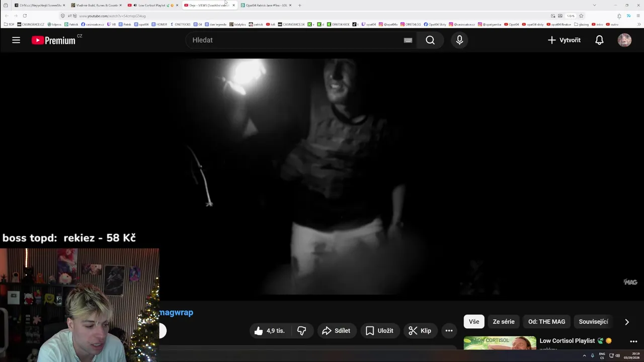
Task: Select the Vše filter chip
Action: click(474, 322)
